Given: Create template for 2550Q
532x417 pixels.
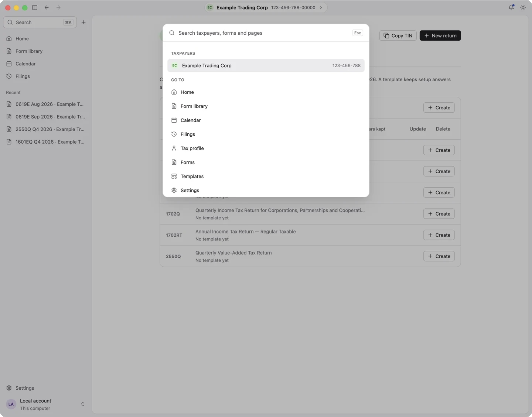Looking at the screenshot, I should 439,256.
